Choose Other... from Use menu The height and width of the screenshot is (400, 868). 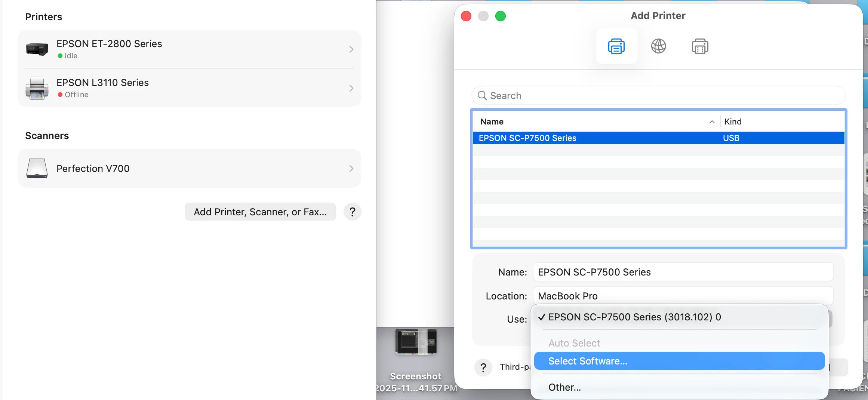coord(679,387)
